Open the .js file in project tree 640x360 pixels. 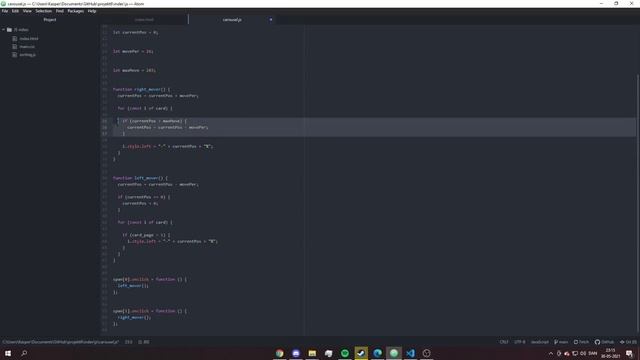27,55
